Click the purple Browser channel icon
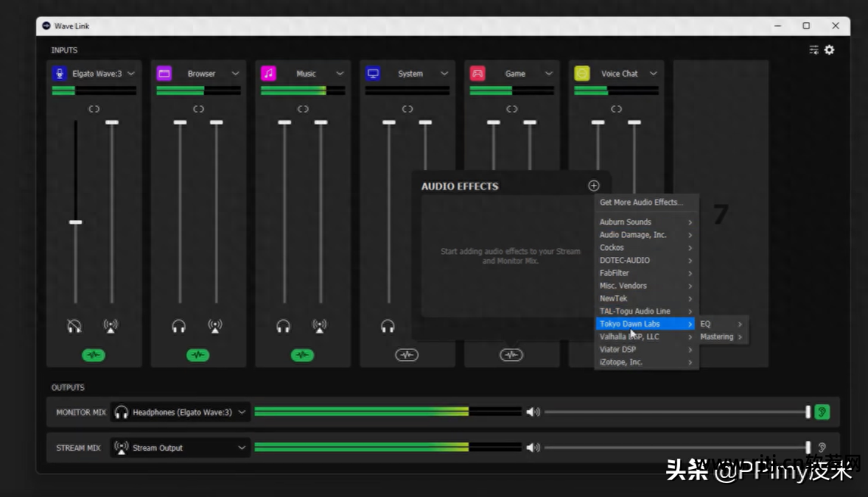The height and width of the screenshot is (497, 868). [x=164, y=74]
